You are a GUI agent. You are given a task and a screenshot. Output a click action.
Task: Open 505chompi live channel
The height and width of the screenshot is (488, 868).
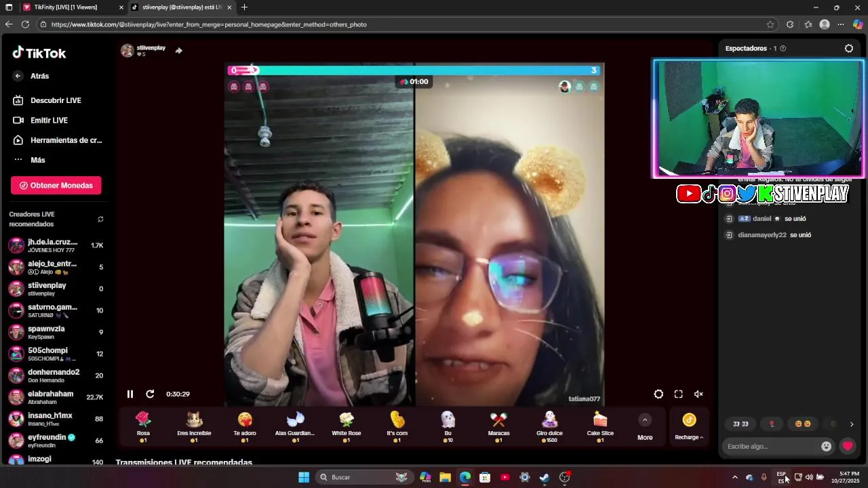point(56,354)
